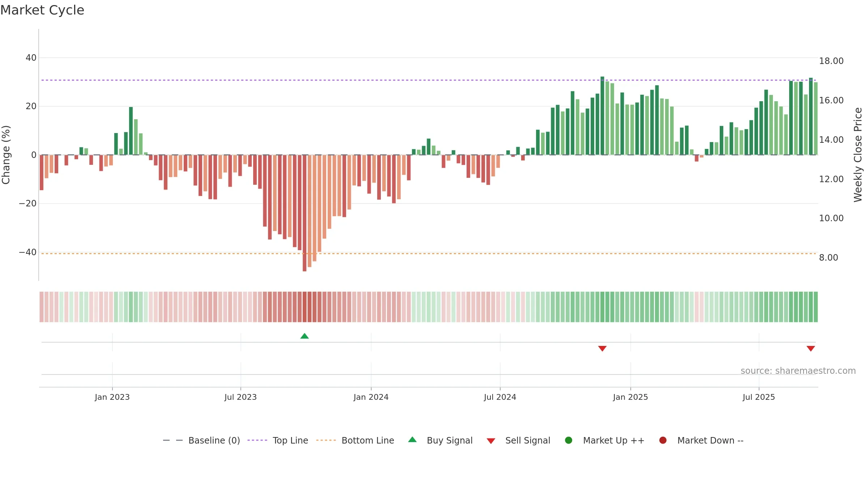The width and height of the screenshot is (868, 488).
Task: Click the Jan 2023 axis label
Action: (112, 397)
